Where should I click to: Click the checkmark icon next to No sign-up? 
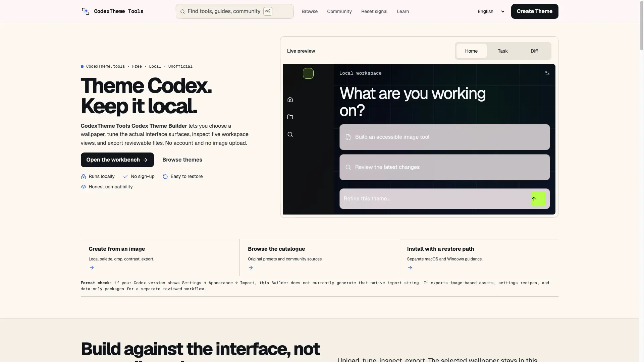pos(125,177)
